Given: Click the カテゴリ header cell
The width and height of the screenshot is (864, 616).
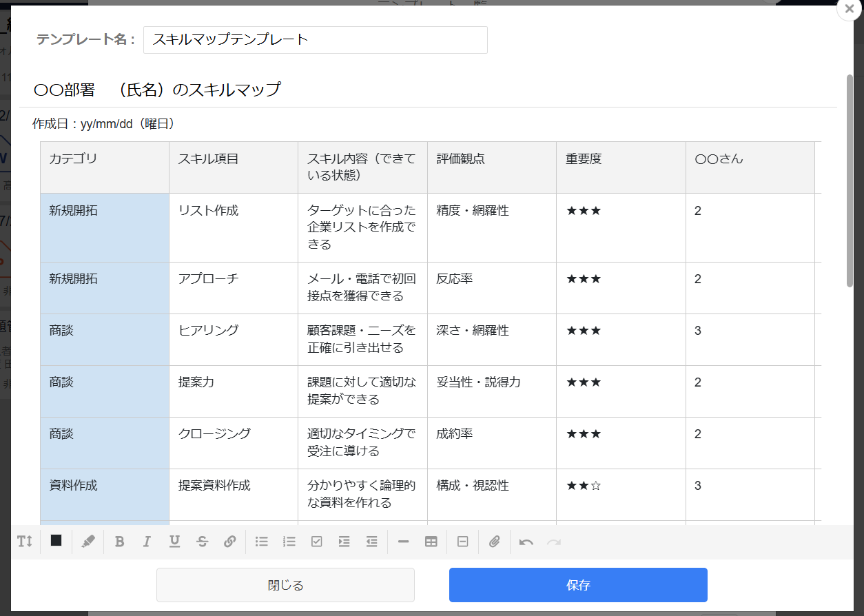Looking at the screenshot, I should [105, 167].
